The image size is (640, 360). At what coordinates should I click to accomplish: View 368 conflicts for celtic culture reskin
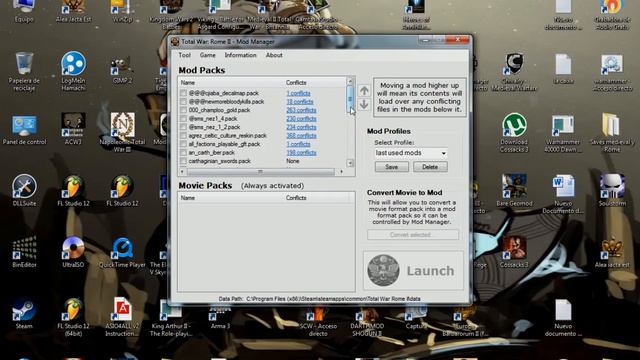pos(301,136)
